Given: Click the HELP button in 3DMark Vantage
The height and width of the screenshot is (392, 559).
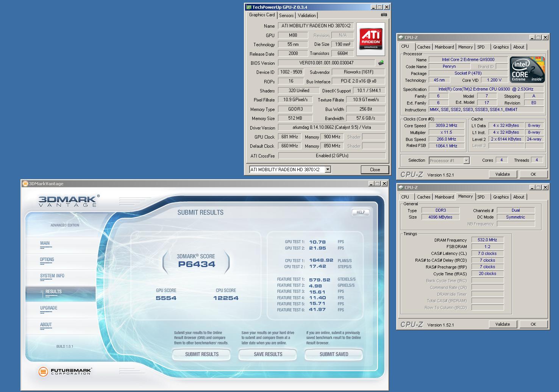Looking at the screenshot, I should click(361, 212).
